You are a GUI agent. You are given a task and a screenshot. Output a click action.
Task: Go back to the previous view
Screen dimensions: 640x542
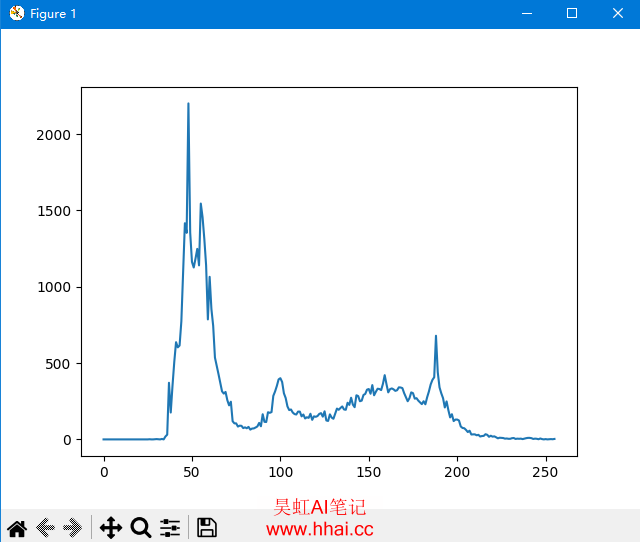point(45,528)
